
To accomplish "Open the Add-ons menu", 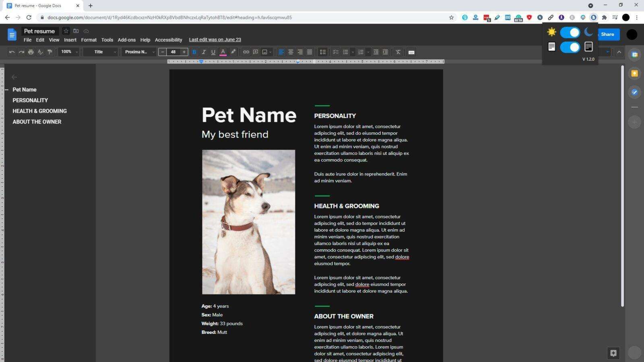I will point(126,39).
